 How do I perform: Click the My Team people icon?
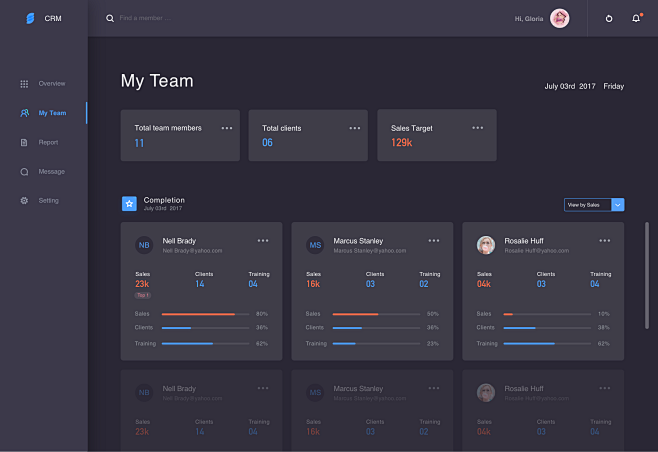[25, 113]
